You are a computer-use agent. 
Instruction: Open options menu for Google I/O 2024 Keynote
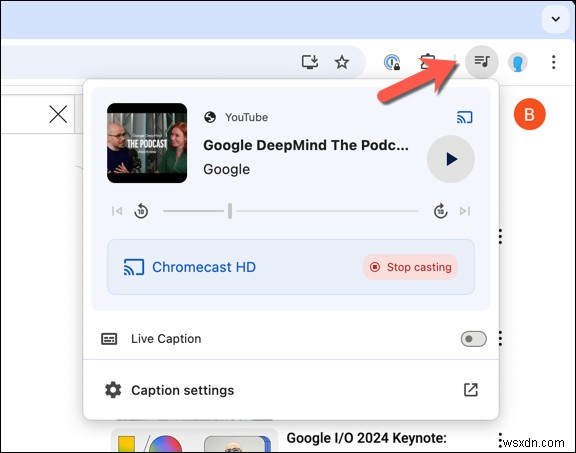500,440
